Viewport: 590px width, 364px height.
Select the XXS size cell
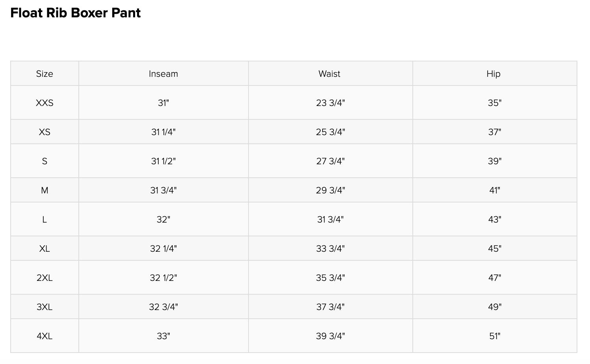coord(45,103)
